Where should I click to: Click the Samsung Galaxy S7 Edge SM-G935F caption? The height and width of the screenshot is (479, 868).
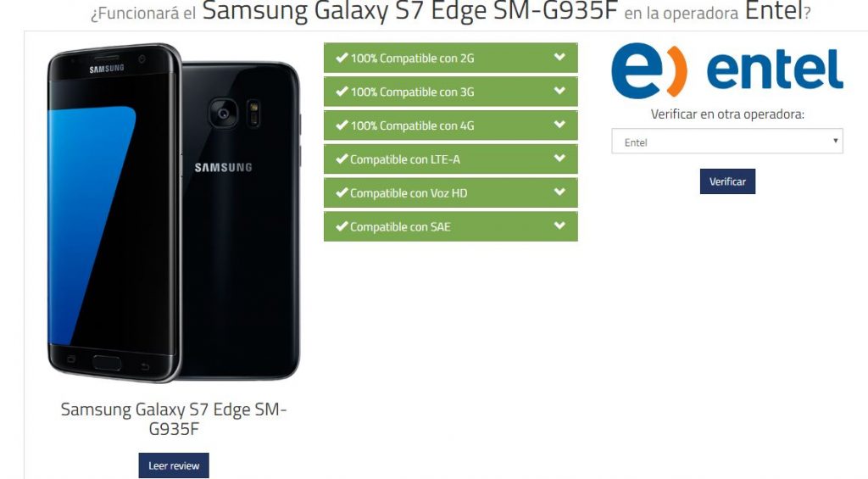tap(173, 419)
